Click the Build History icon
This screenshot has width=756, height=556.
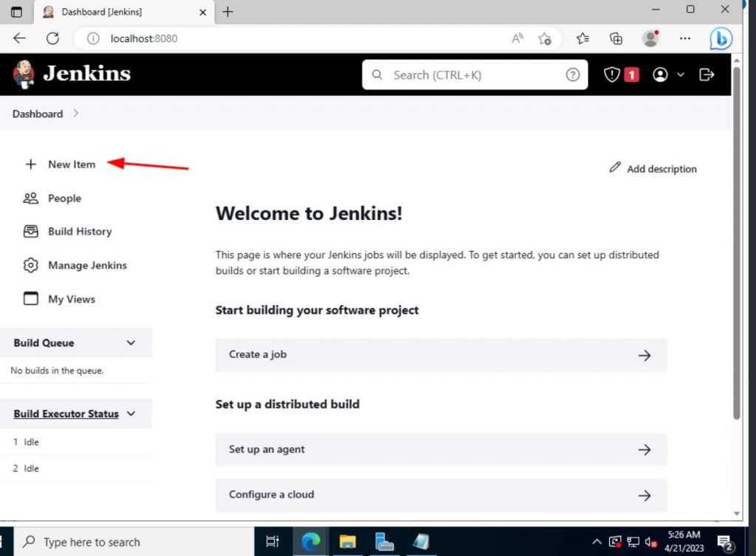click(30, 231)
